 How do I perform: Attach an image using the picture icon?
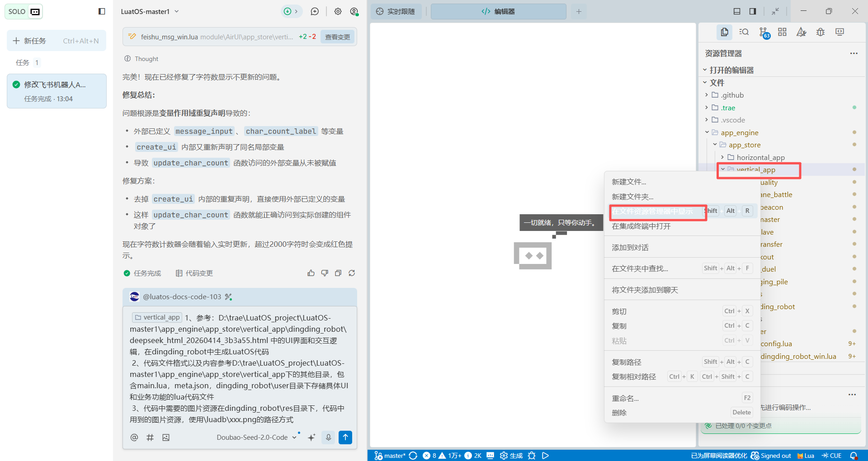point(166,437)
